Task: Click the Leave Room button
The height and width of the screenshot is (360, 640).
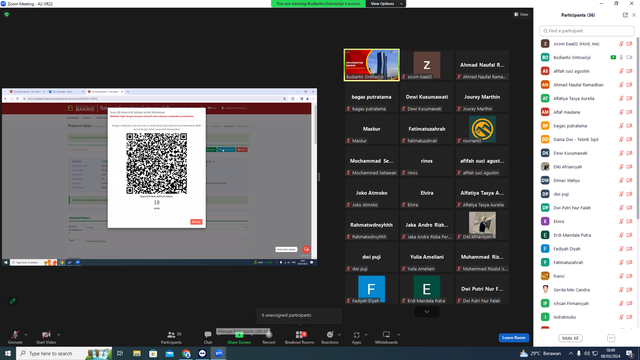Action: point(513,338)
